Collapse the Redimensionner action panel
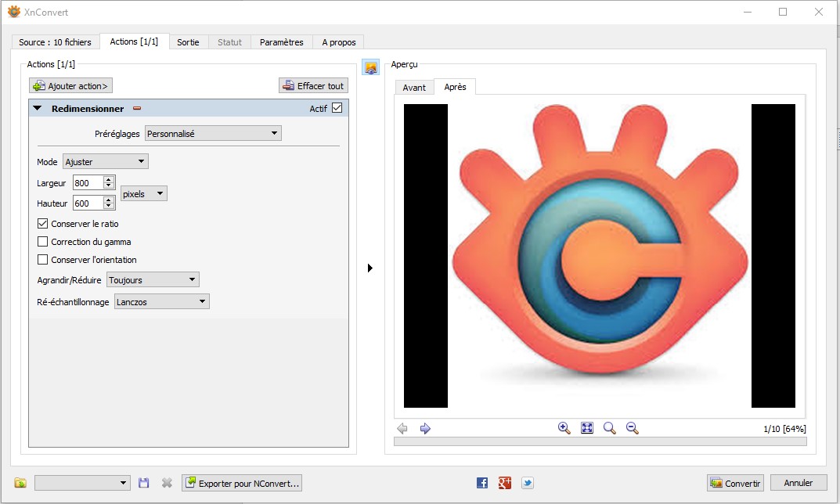Image resolution: width=840 pixels, height=504 pixels. point(38,109)
